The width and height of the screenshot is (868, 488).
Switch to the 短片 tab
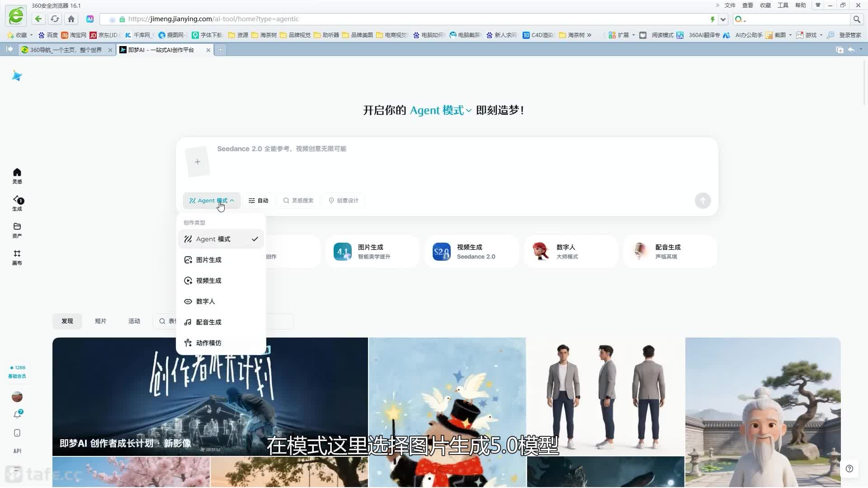101,321
